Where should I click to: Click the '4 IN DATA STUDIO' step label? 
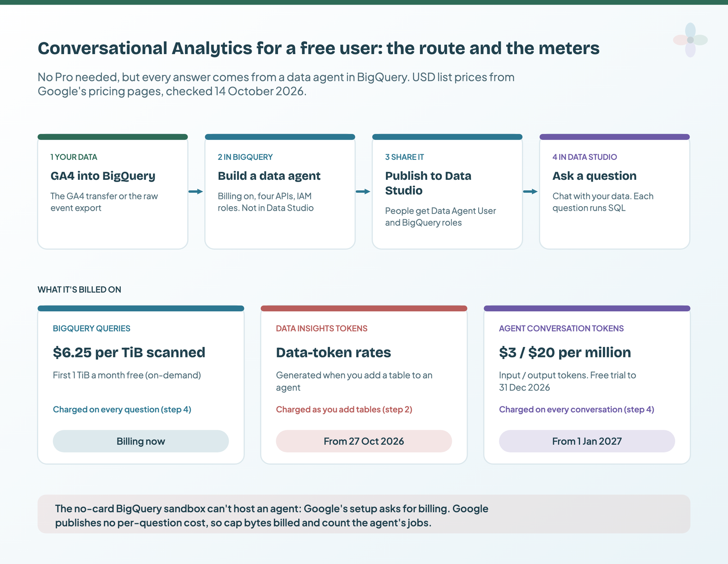(x=585, y=157)
